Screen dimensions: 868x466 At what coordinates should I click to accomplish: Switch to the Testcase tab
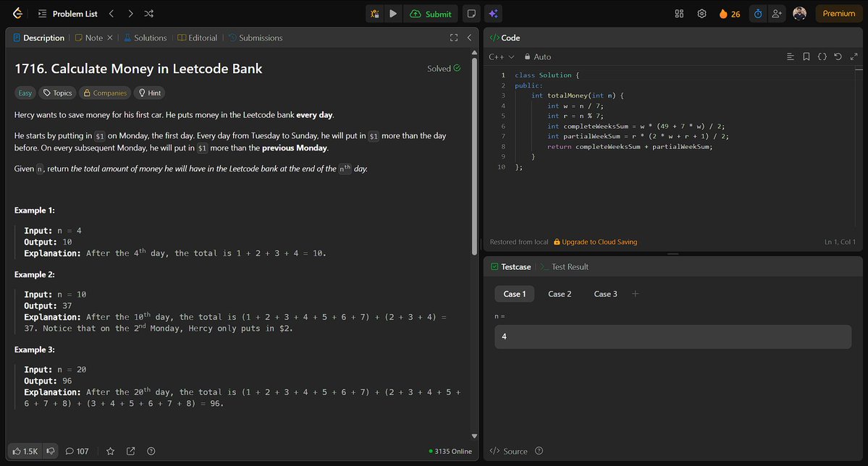(511, 267)
